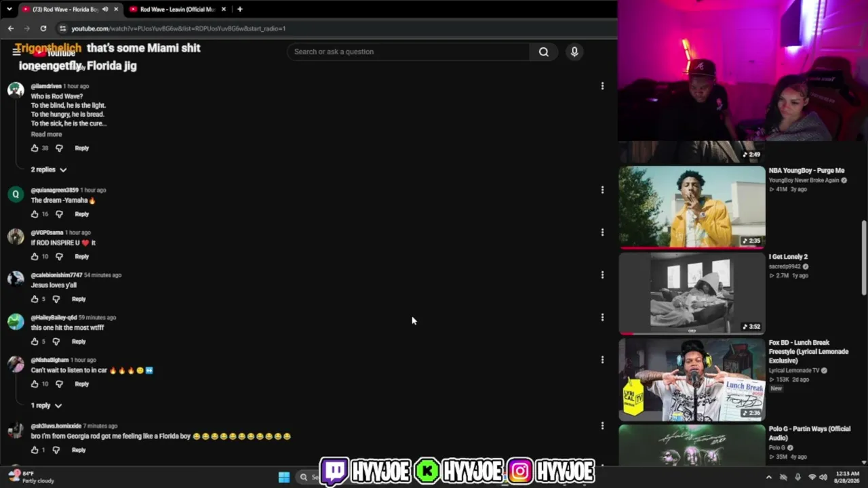
Task: Open options menu for @liamdriven comment
Action: (602, 86)
